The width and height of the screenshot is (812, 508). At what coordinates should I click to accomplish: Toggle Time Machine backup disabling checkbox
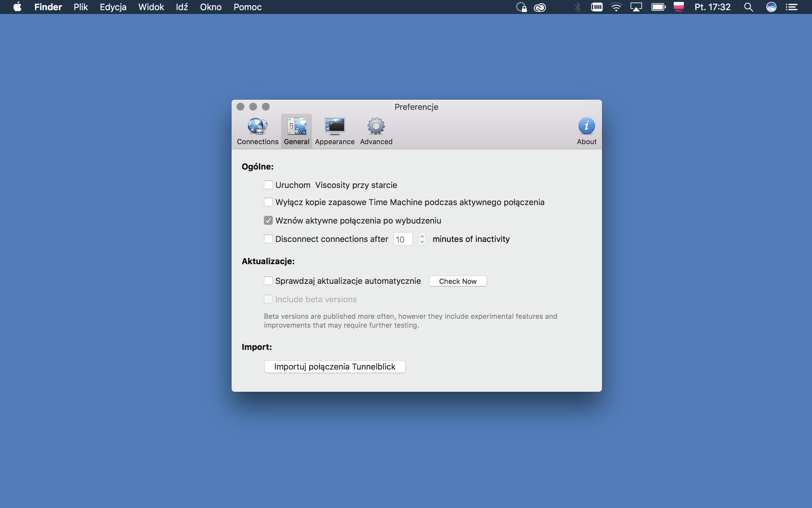(268, 202)
